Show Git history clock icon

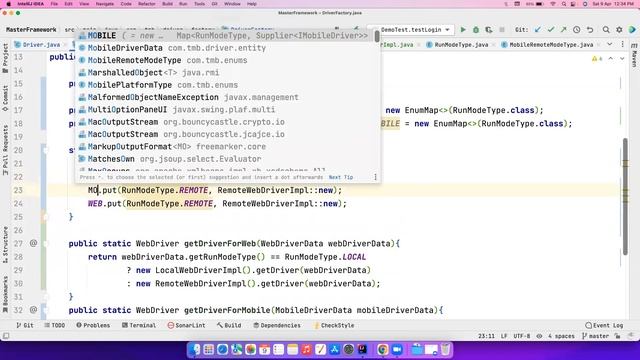[577, 30]
